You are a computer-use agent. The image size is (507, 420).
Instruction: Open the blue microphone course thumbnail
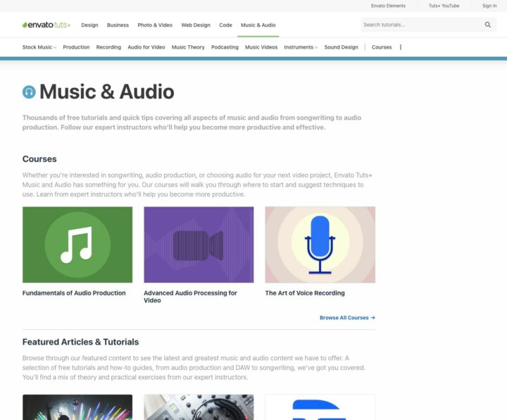coord(320,245)
